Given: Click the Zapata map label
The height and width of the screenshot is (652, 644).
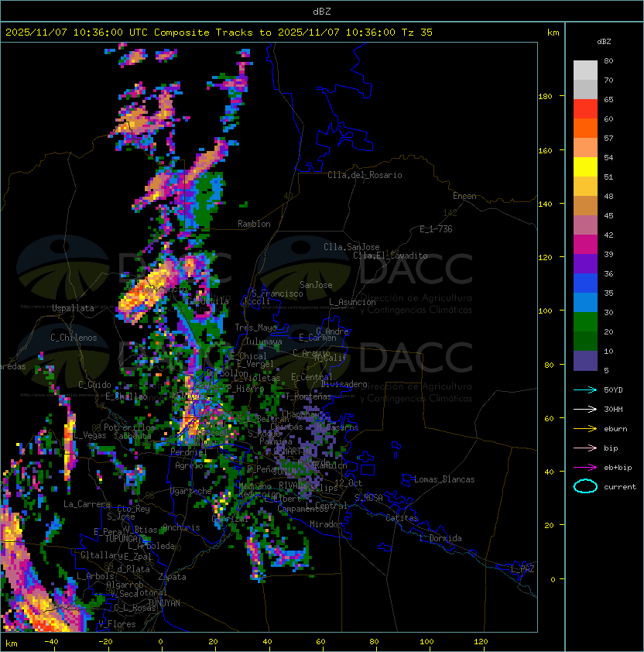Looking at the screenshot, I should point(172,577).
